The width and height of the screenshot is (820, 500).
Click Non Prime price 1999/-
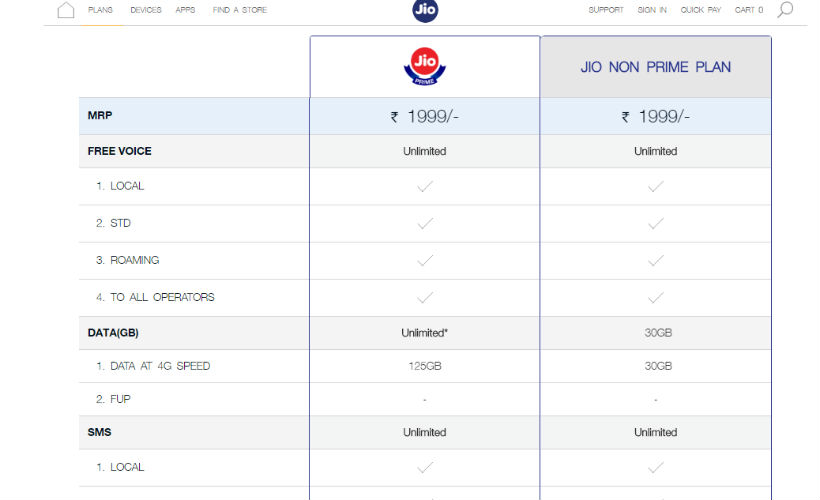click(x=655, y=116)
